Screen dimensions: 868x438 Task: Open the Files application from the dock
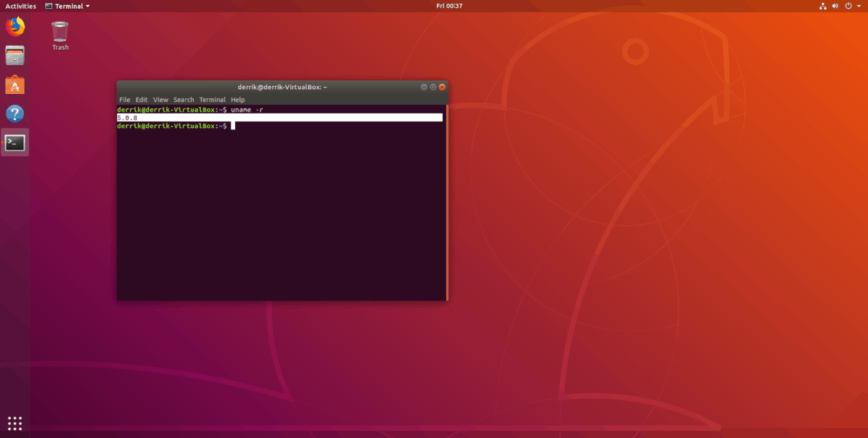click(x=14, y=56)
